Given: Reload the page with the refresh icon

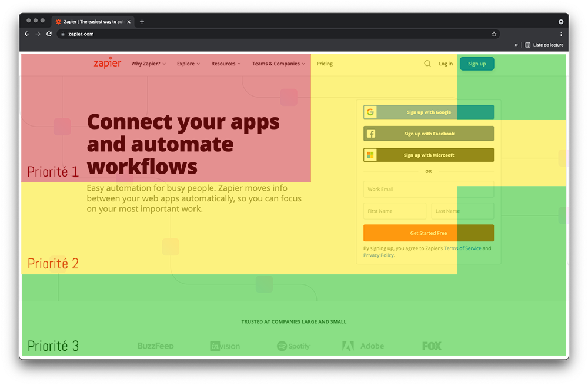Looking at the screenshot, I should pos(49,34).
